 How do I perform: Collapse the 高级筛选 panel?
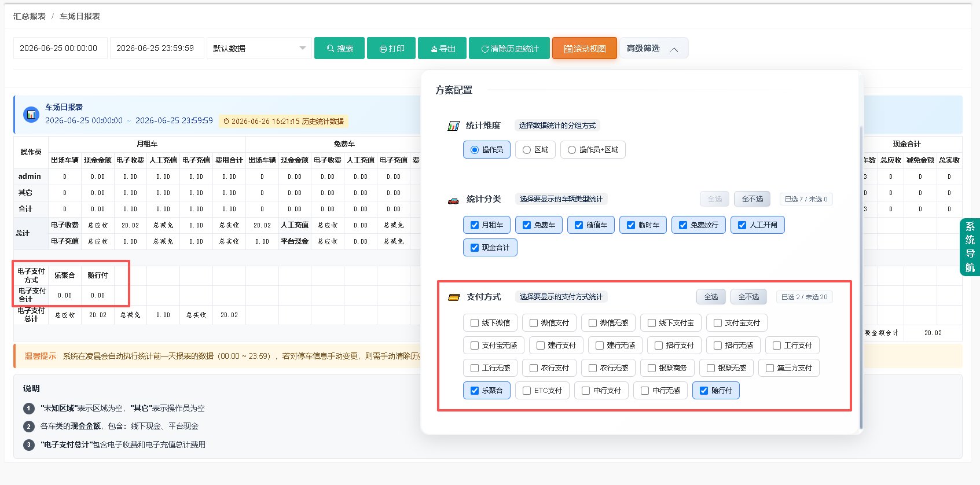654,48
